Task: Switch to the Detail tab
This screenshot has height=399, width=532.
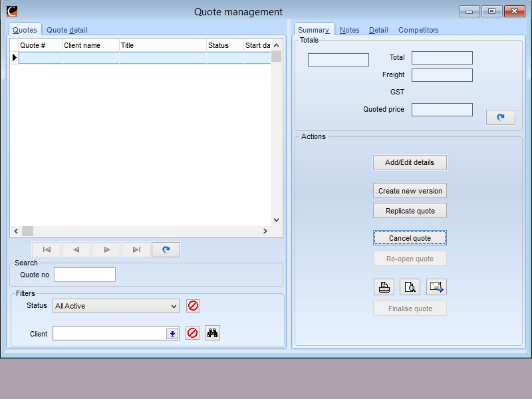Action: pos(378,30)
